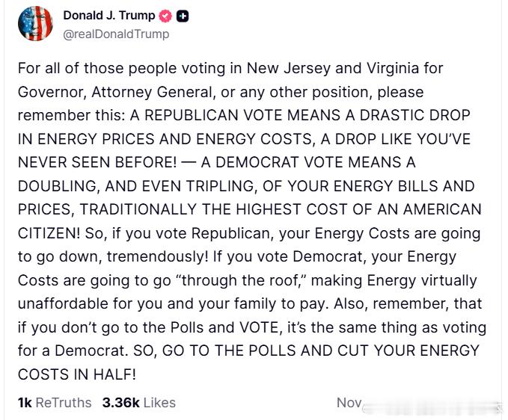View the 3.36k Likes list

click(139, 403)
